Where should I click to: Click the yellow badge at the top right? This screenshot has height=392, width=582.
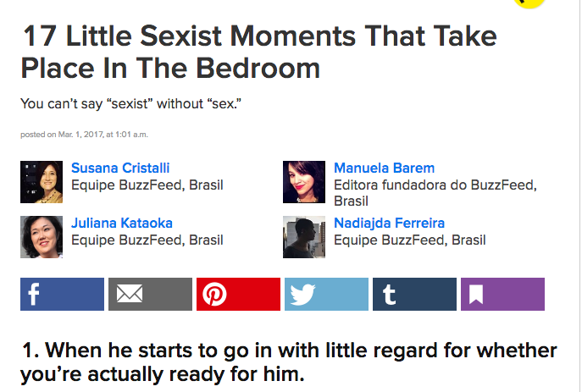[529, 3]
